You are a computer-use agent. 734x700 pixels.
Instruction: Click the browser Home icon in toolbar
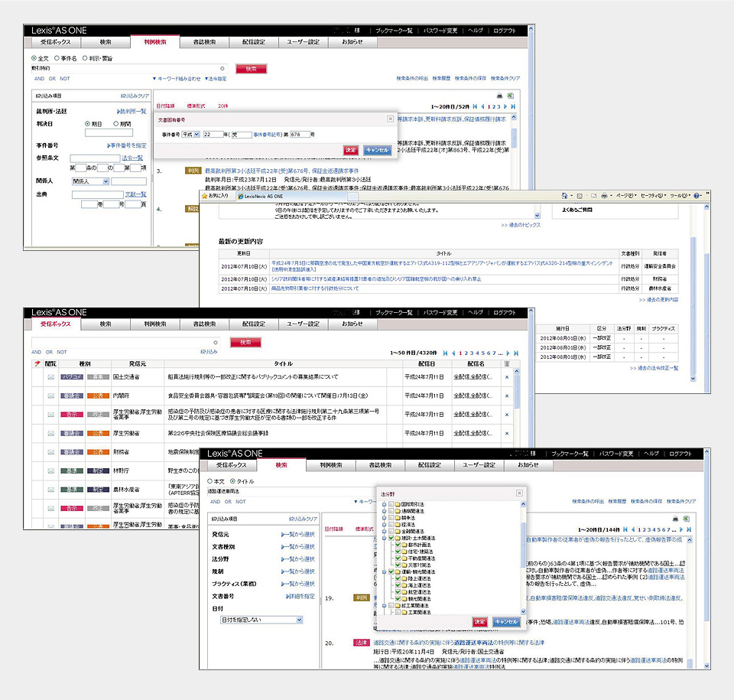tap(564, 196)
